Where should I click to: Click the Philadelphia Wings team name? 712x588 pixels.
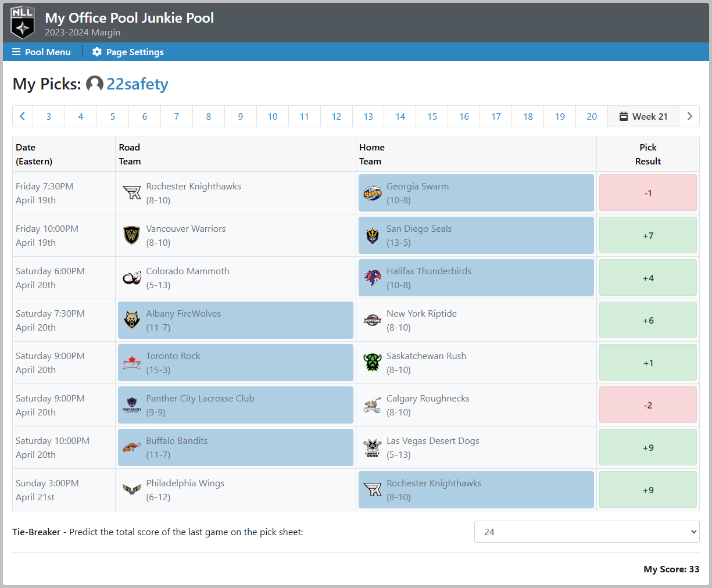pos(185,483)
